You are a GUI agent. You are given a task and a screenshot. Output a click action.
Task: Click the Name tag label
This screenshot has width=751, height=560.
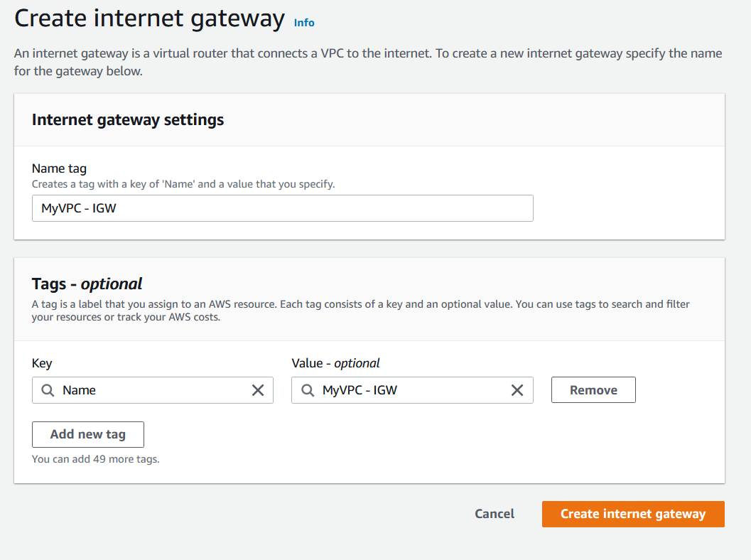59,168
